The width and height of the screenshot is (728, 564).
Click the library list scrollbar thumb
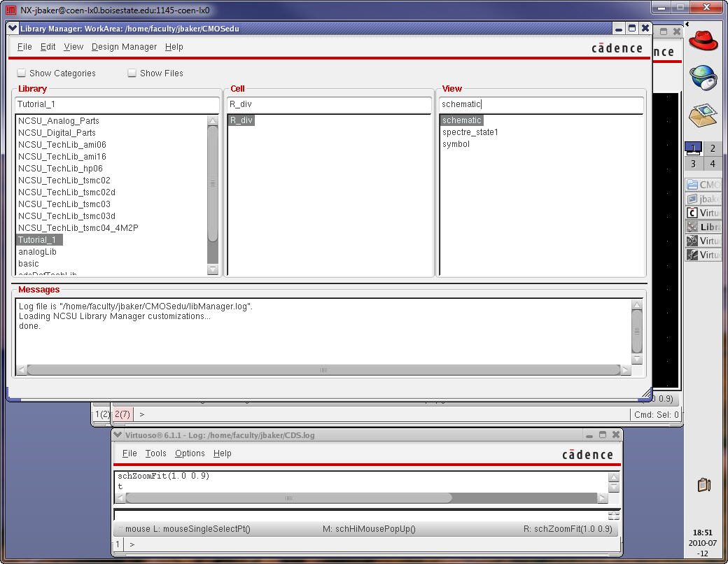pyautogui.click(x=213, y=183)
